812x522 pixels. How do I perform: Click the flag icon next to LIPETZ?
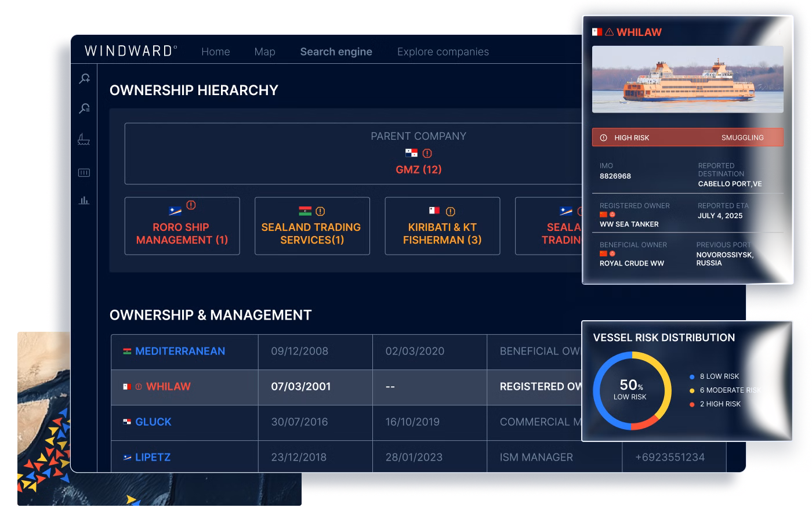127,457
